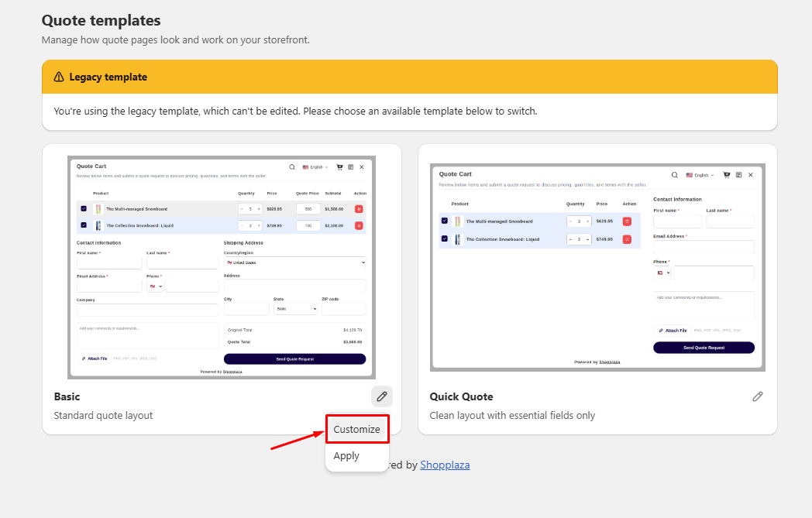Image resolution: width=812 pixels, height=518 pixels.
Task: Click Attach File button in Basic preview
Action: click(95, 358)
